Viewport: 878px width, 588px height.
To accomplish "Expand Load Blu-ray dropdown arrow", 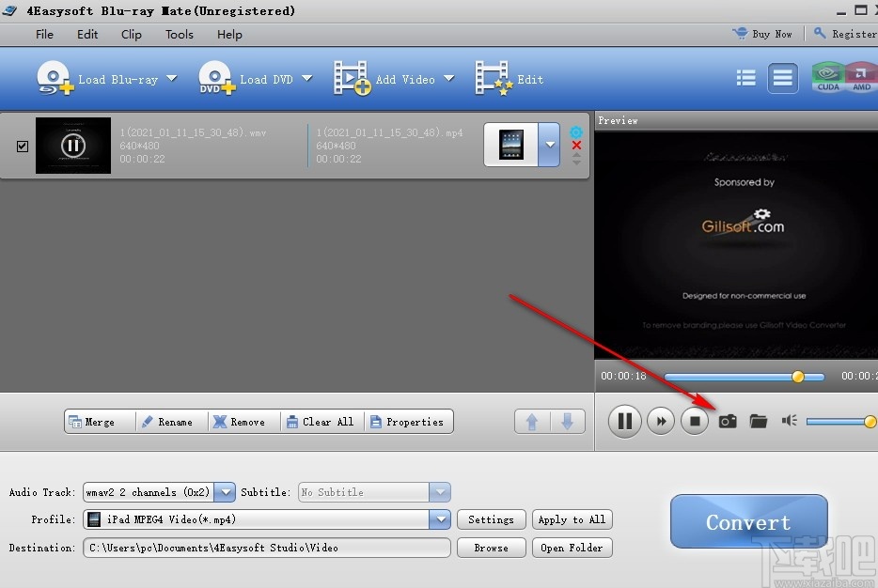I will click(171, 78).
